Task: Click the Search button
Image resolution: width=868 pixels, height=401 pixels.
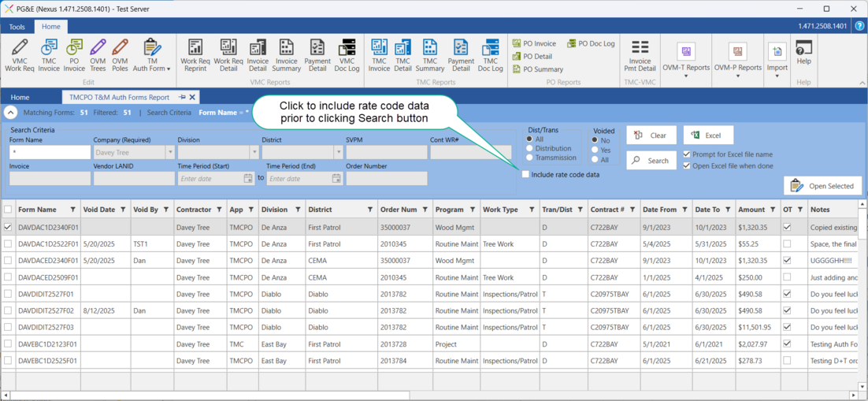Action: pyautogui.click(x=651, y=161)
